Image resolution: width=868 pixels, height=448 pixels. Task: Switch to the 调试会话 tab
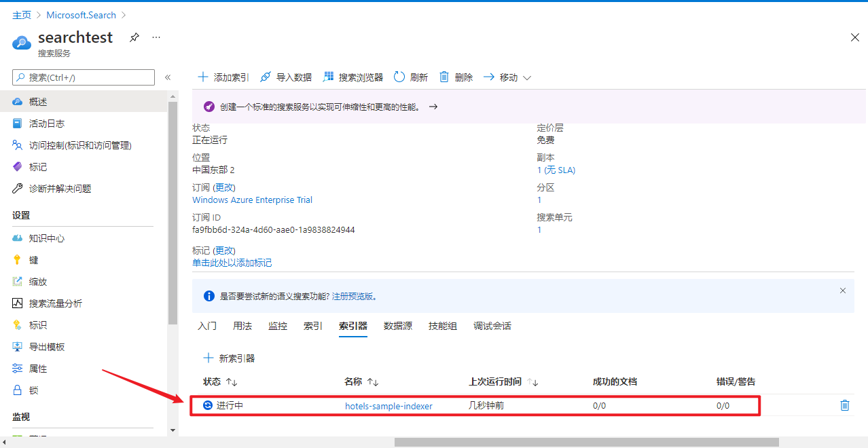492,326
